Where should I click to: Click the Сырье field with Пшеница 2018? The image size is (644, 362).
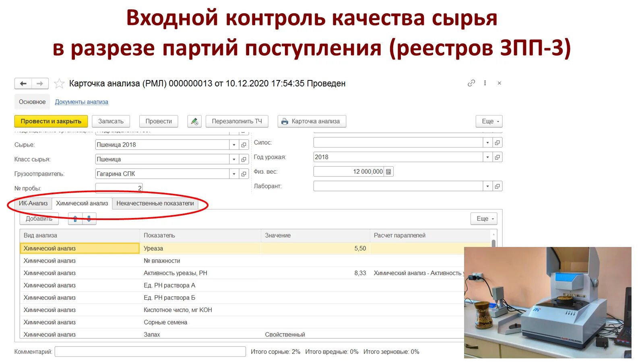point(162,145)
